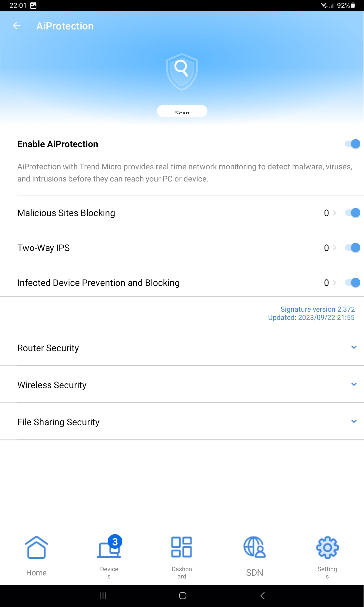Screen dimensions: 364x607
Task: Expand the Wireless Security section
Action: pos(354,385)
